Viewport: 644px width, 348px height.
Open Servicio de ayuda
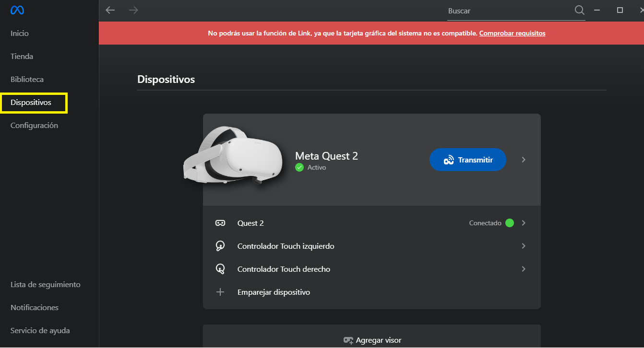pos(40,331)
